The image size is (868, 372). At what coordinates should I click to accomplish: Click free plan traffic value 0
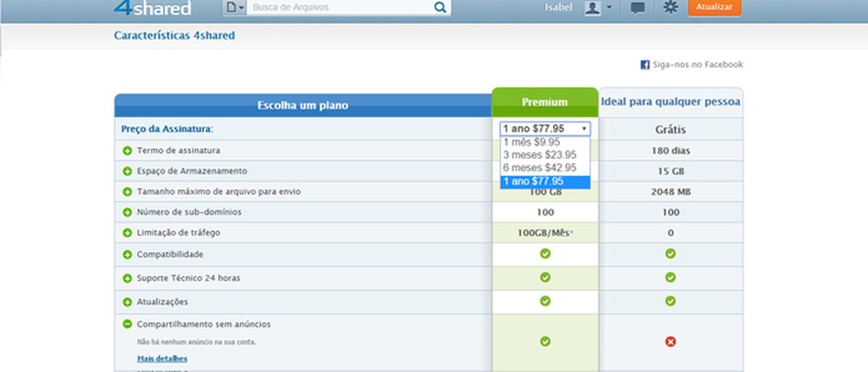670,233
